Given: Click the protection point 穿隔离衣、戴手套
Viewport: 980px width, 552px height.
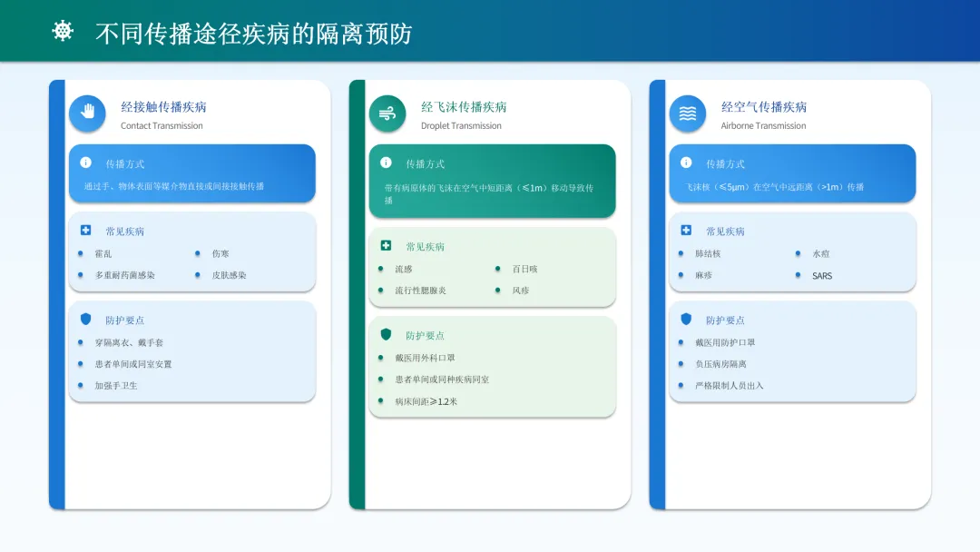Looking at the screenshot, I should pyautogui.click(x=129, y=342).
